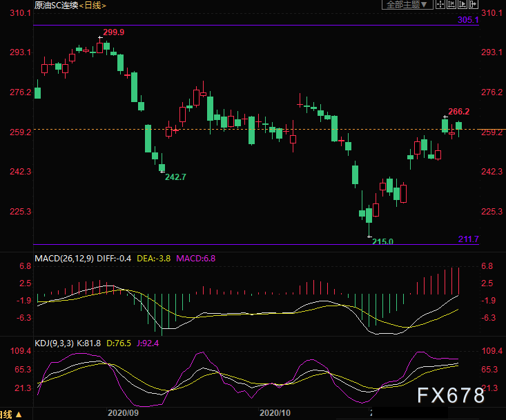Click the MACD(26,12,9) indicator label
The image size is (506, 420).
coord(64,259)
